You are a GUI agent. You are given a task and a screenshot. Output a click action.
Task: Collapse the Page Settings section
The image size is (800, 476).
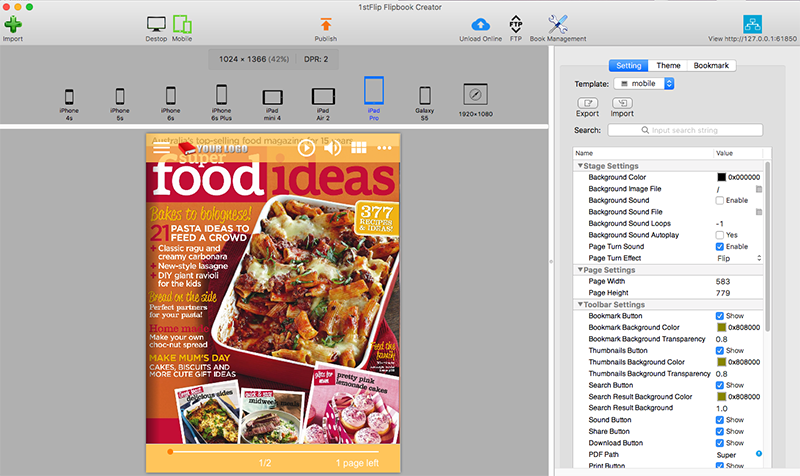tap(580, 270)
